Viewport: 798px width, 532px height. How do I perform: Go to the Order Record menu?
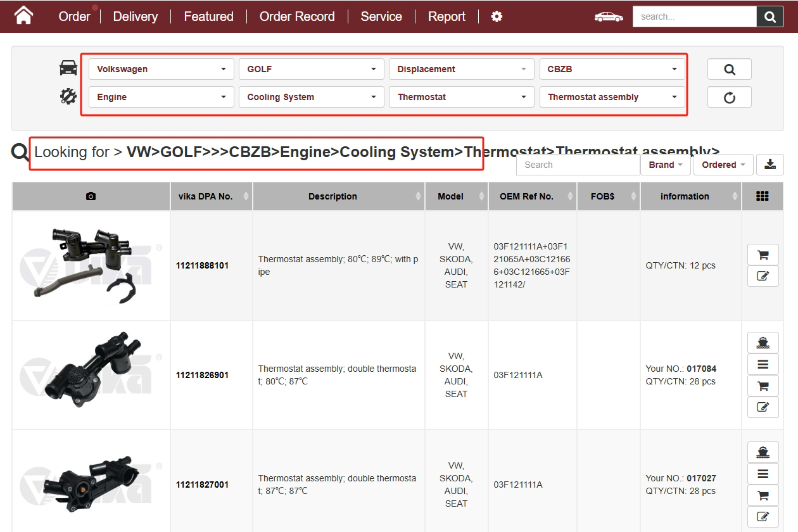click(296, 16)
